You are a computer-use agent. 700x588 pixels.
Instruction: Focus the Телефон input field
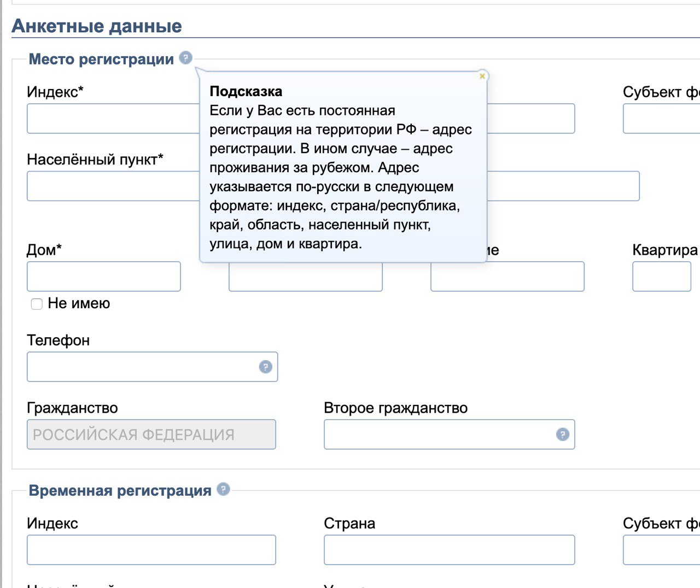tap(152, 367)
